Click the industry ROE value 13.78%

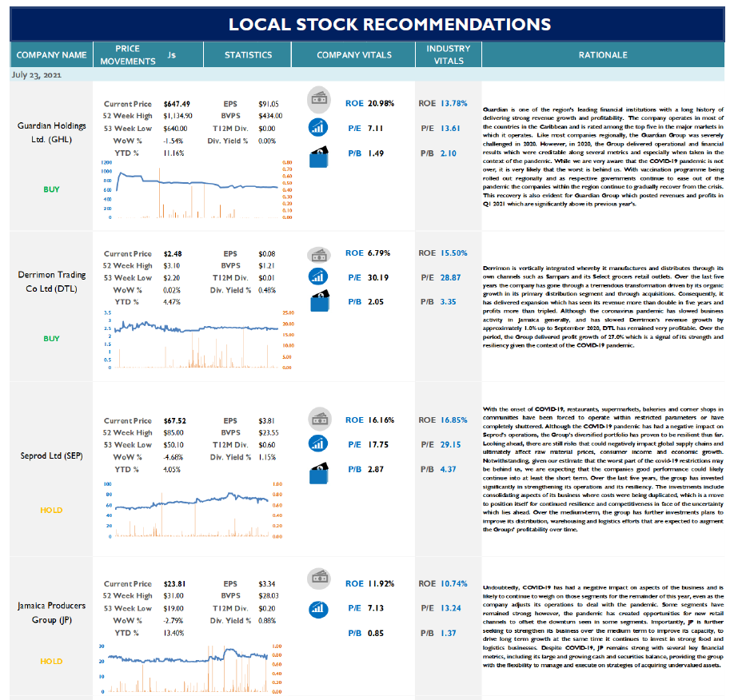tap(453, 103)
